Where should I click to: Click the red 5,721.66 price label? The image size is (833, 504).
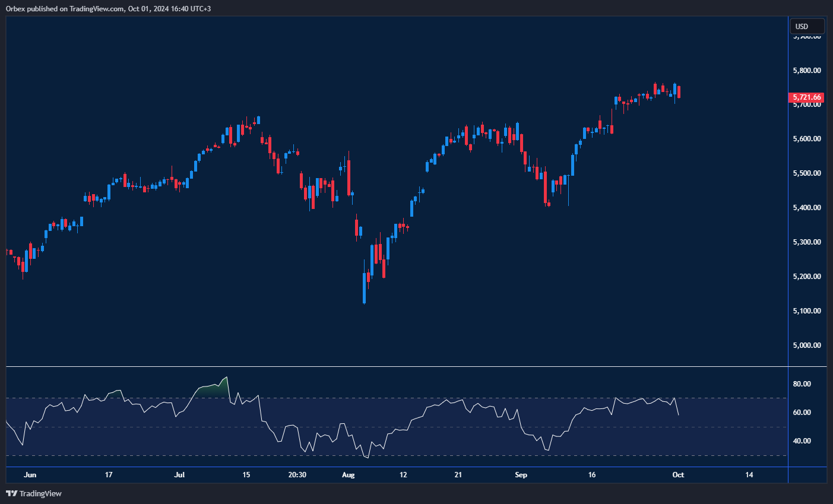[806, 97]
